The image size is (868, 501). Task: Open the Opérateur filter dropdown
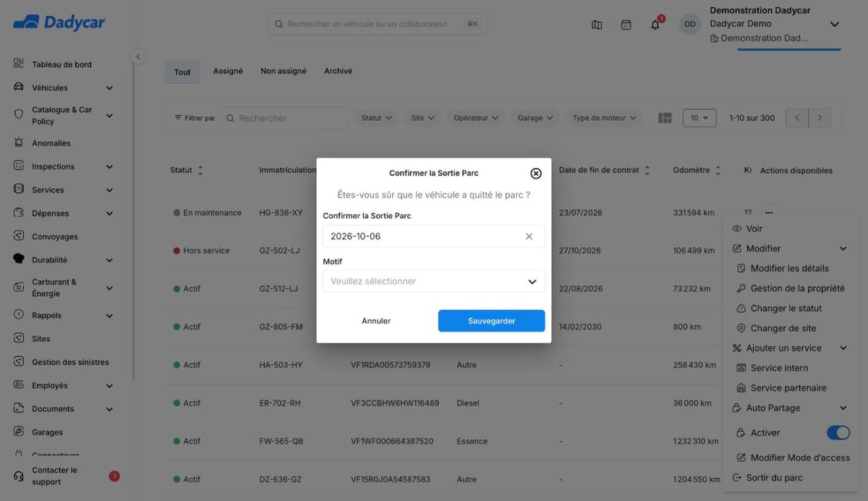(476, 118)
